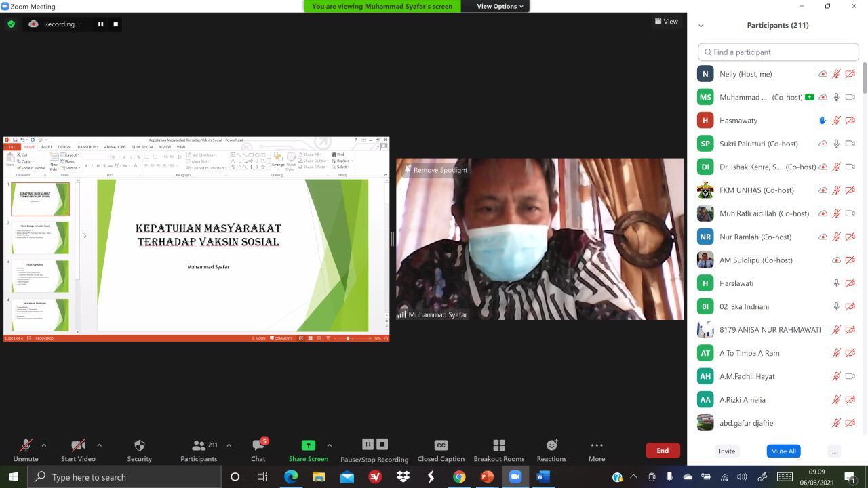This screenshot has height=488, width=868.
Task: Toggle the Participants panel icon
Action: pos(198,445)
